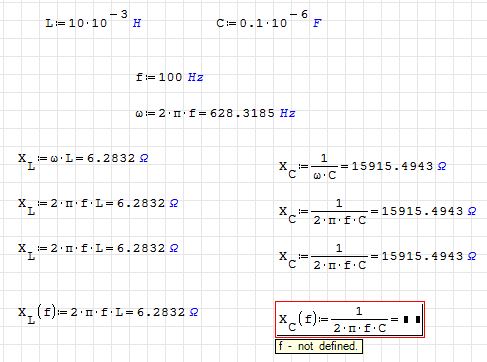Click the X_L := ω·L formula
This screenshot has width=487, height=362.
[x=83, y=161]
